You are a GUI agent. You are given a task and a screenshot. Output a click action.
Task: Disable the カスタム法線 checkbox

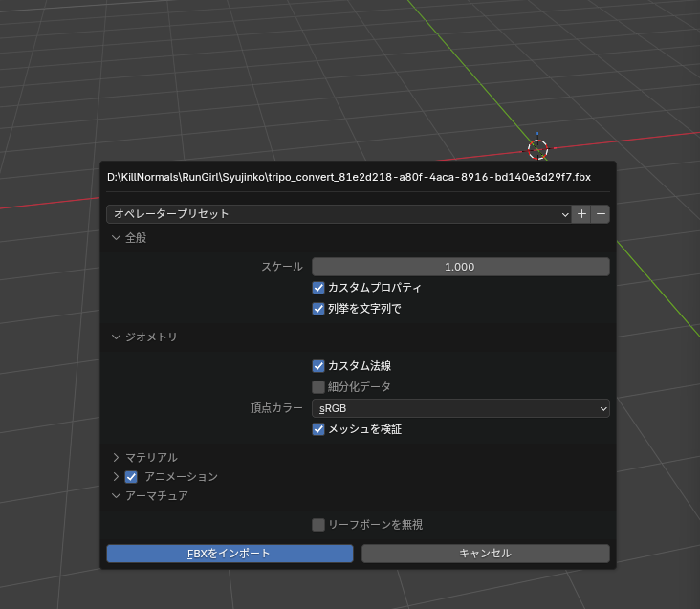pyautogui.click(x=318, y=366)
